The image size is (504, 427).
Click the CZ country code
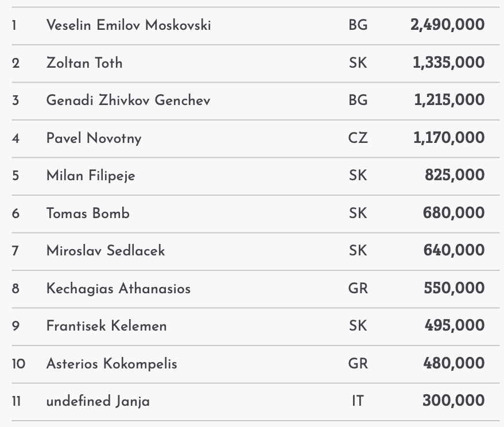click(x=358, y=138)
